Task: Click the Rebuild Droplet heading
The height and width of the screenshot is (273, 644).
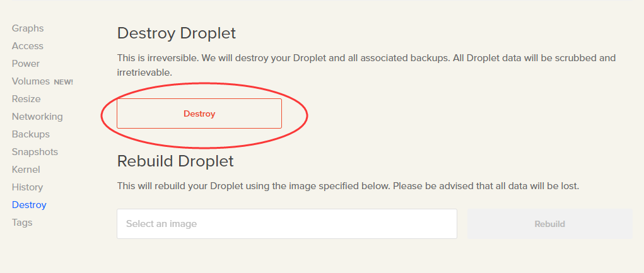Action: [175, 161]
